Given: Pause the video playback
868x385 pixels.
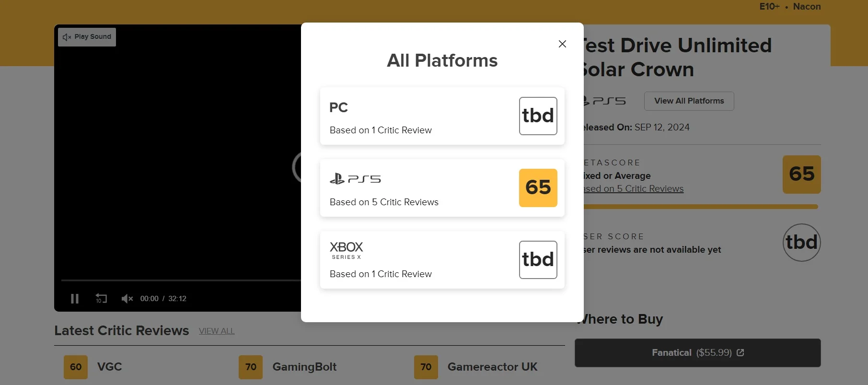Looking at the screenshot, I should coord(75,299).
